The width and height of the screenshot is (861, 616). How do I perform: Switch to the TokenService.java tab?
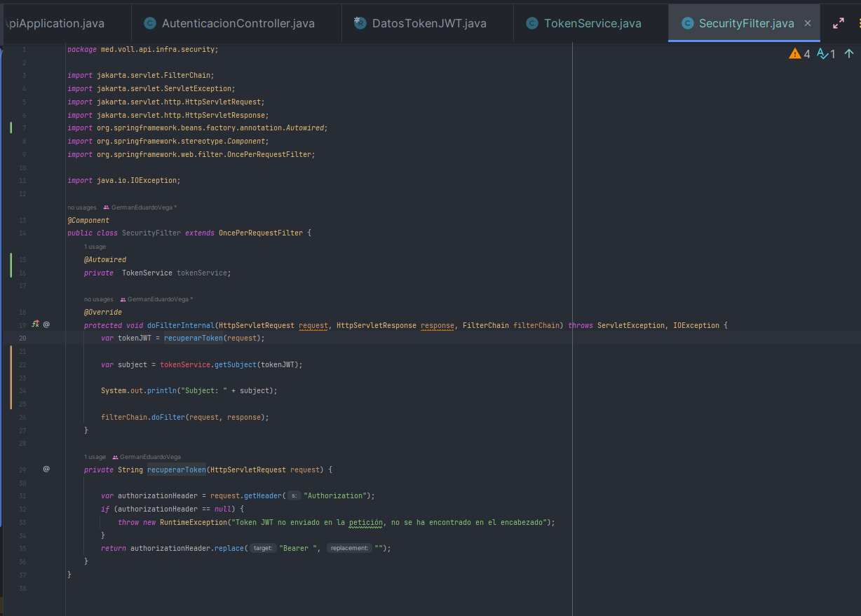click(x=583, y=23)
